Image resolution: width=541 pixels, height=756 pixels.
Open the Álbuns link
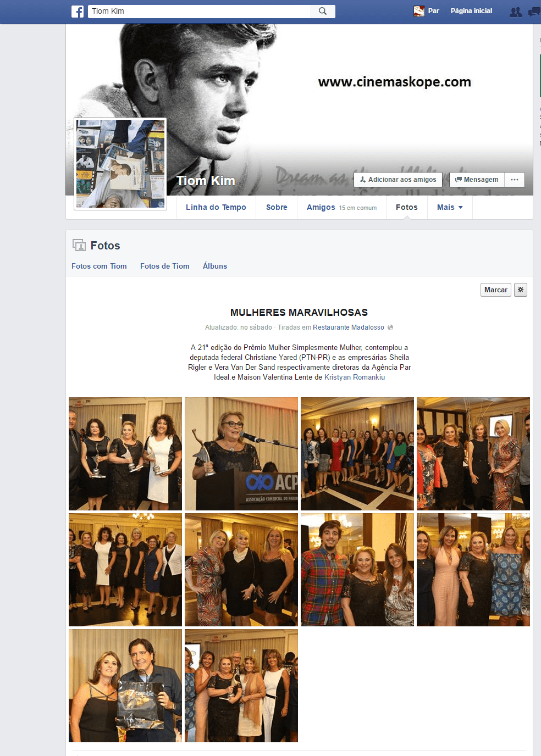215,266
